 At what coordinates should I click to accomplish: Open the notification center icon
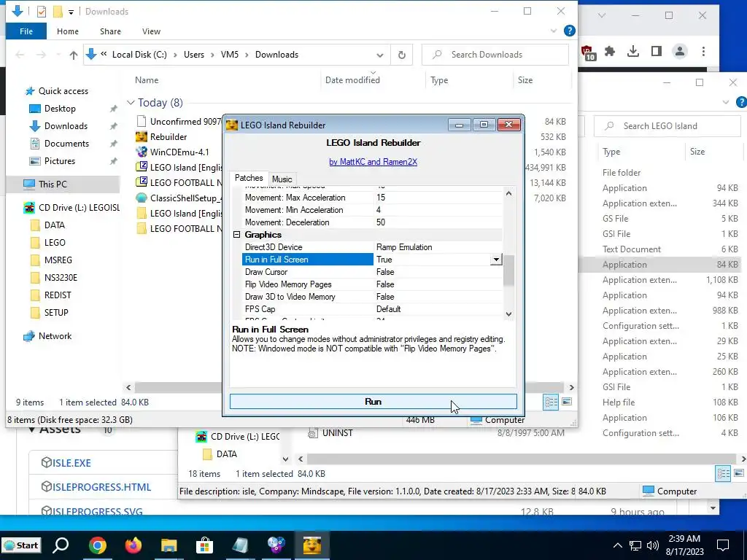tap(723, 545)
